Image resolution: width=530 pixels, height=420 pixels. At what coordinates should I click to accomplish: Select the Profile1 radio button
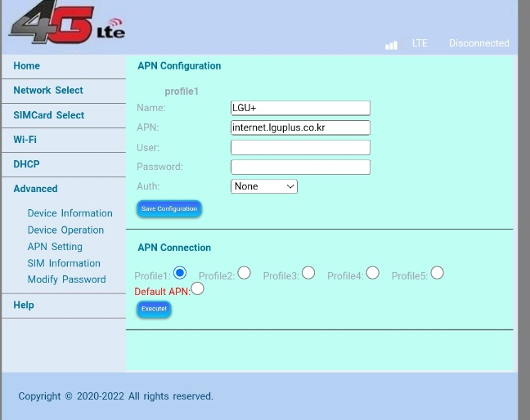coord(180,272)
